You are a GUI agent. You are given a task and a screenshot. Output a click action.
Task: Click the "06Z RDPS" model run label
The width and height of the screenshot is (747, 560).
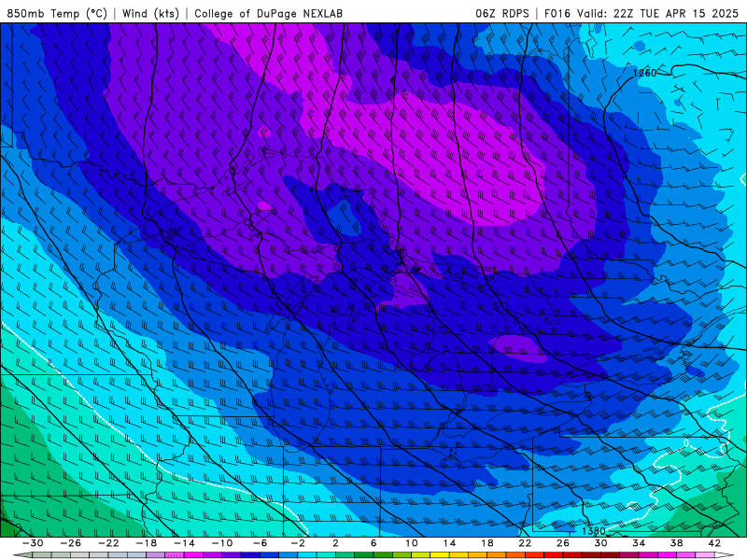(x=502, y=13)
